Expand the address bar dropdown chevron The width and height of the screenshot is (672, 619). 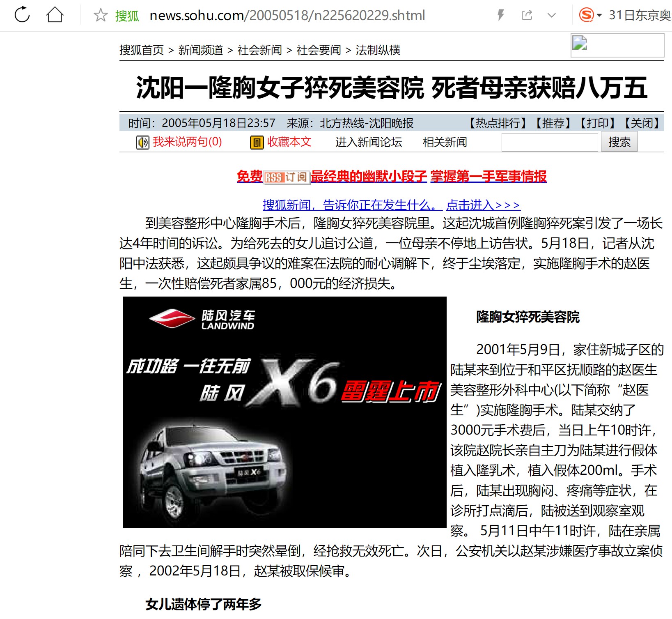click(552, 16)
